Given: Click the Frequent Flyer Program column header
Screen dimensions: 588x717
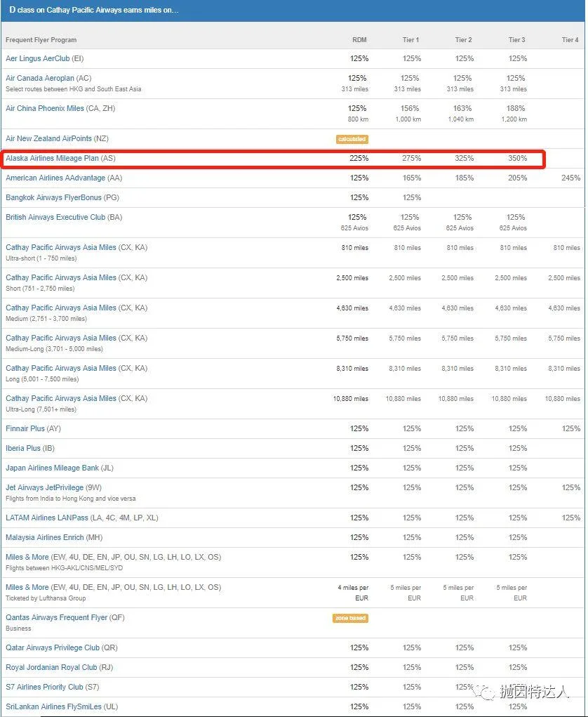Looking at the screenshot, I should point(41,40).
